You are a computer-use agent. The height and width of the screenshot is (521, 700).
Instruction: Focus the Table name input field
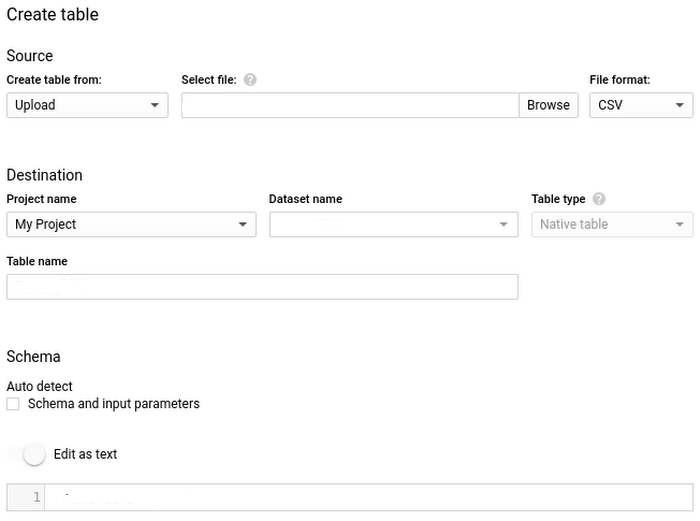[262, 287]
